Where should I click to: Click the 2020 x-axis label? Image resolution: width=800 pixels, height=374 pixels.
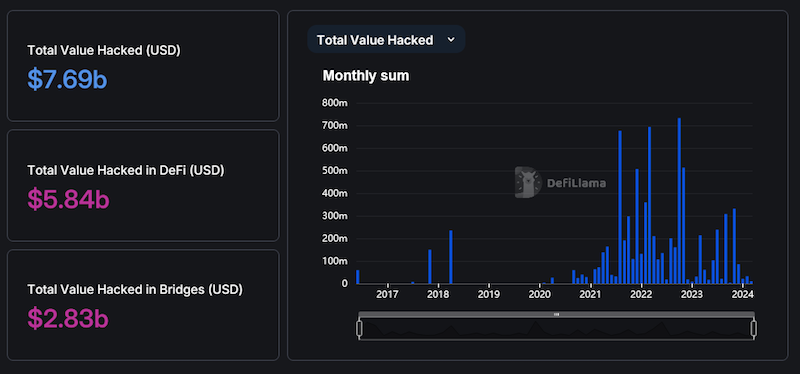pyautogui.click(x=539, y=294)
